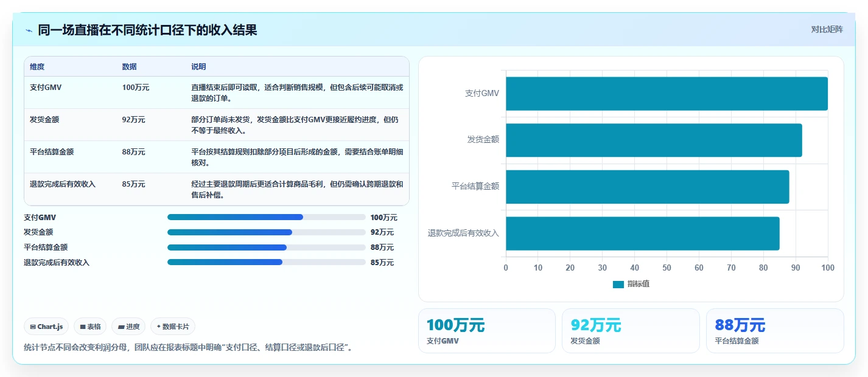The image size is (868, 377).
Task: Click the 平台结算金额 bar in the chart
Action: point(647,187)
